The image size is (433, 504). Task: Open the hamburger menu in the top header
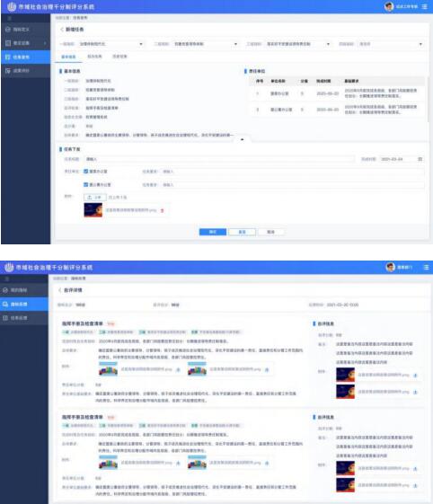(x=425, y=6)
